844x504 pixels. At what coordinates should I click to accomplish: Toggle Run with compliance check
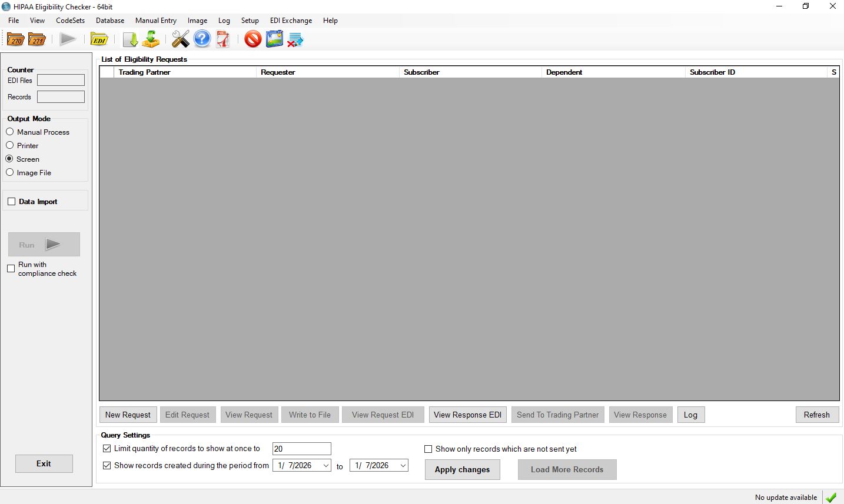coord(11,269)
